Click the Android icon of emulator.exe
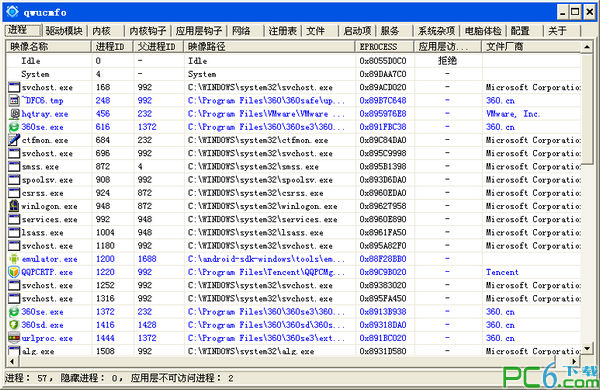 (x=14, y=259)
